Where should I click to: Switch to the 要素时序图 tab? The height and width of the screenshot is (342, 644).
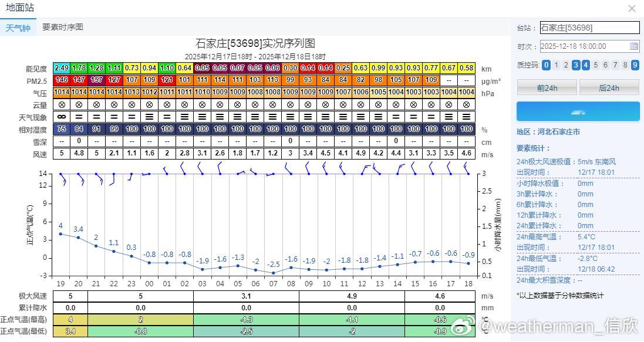(x=62, y=27)
